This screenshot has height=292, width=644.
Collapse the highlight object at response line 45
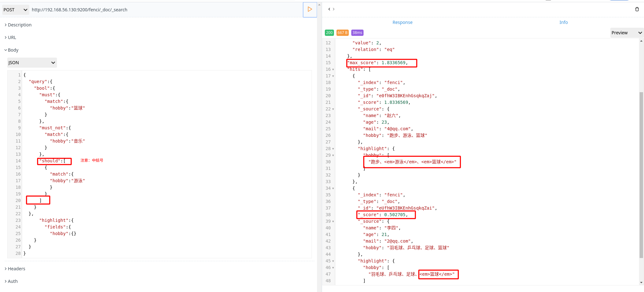click(x=333, y=261)
